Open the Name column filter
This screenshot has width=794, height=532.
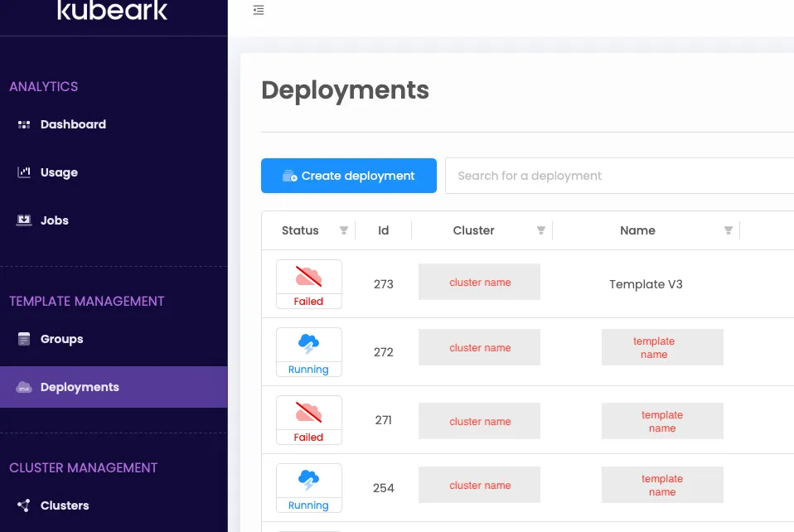(729, 230)
